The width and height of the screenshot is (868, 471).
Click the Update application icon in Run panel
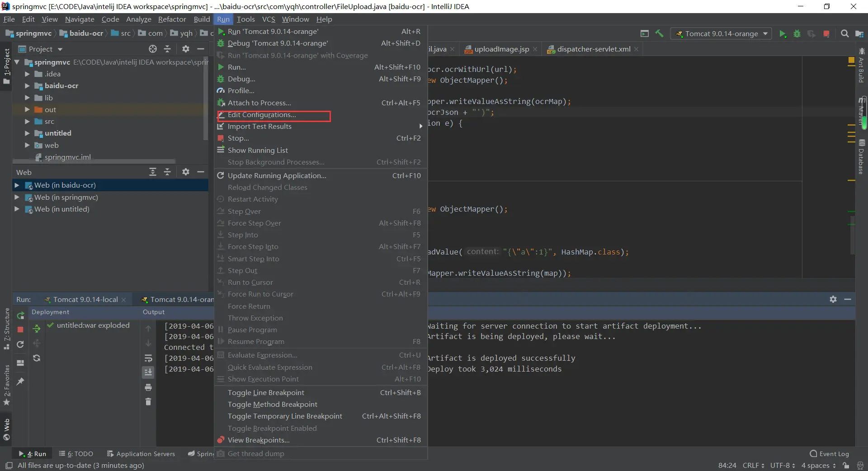tap(20, 344)
